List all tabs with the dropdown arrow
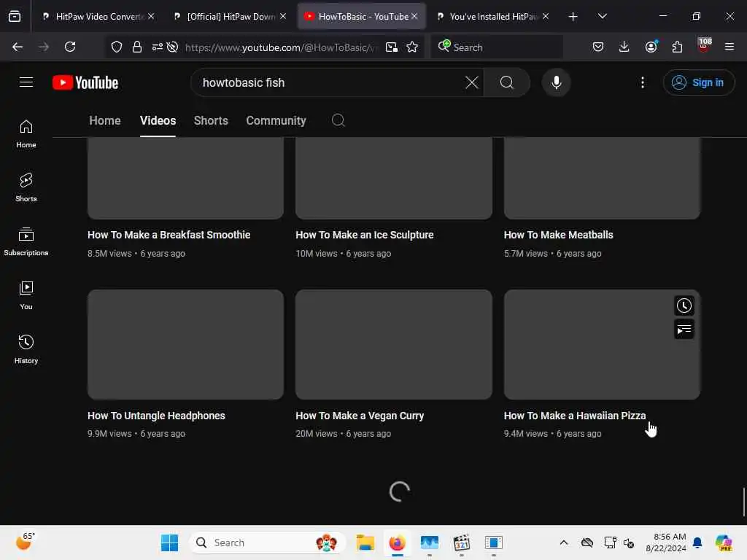The height and width of the screenshot is (560, 747). (x=602, y=16)
